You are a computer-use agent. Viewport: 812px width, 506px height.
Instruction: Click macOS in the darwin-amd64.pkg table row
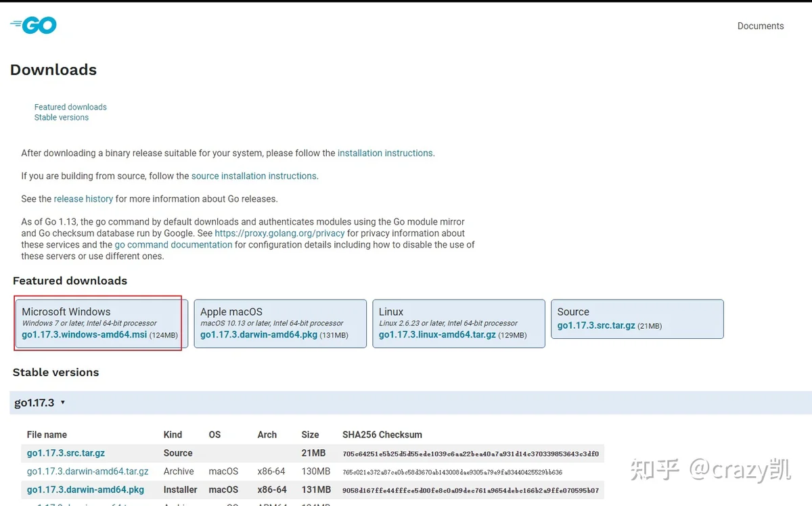click(x=223, y=490)
